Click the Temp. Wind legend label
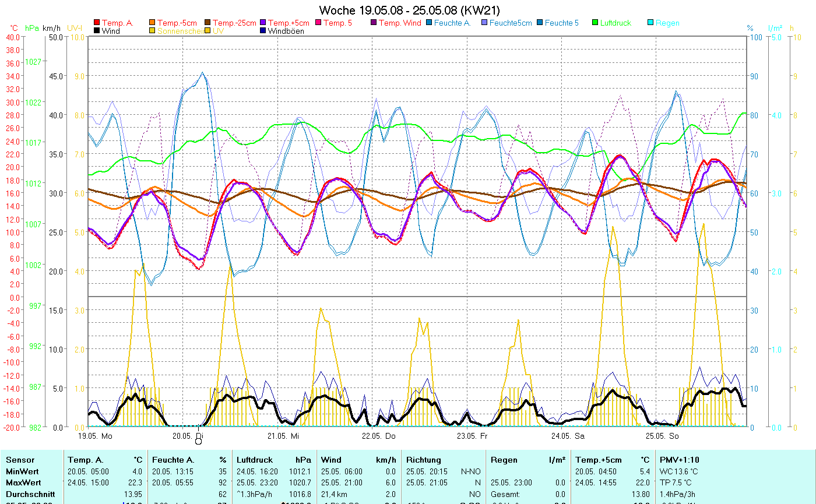 click(399, 23)
